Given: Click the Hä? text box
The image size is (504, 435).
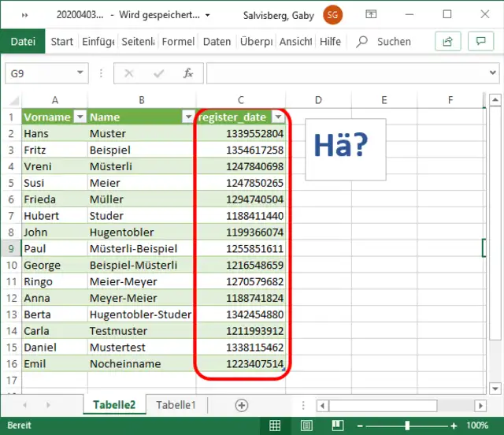Looking at the screenshot, I should point(346,149).
